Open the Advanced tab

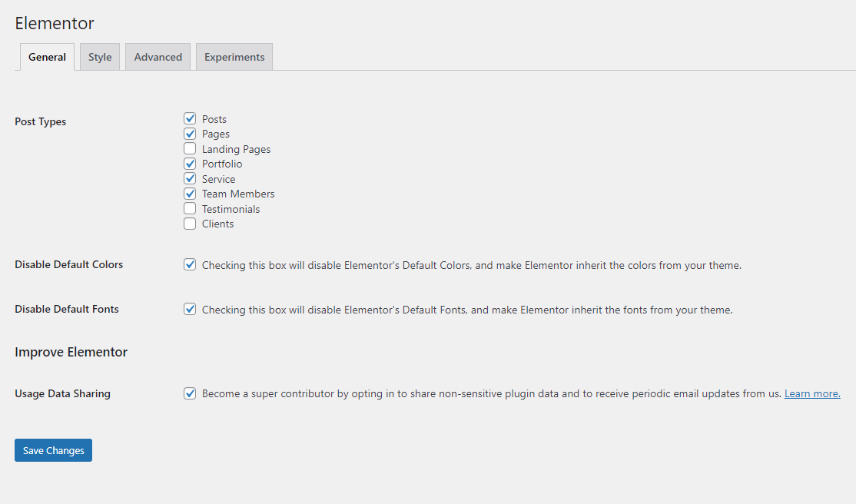coord(158,57)
